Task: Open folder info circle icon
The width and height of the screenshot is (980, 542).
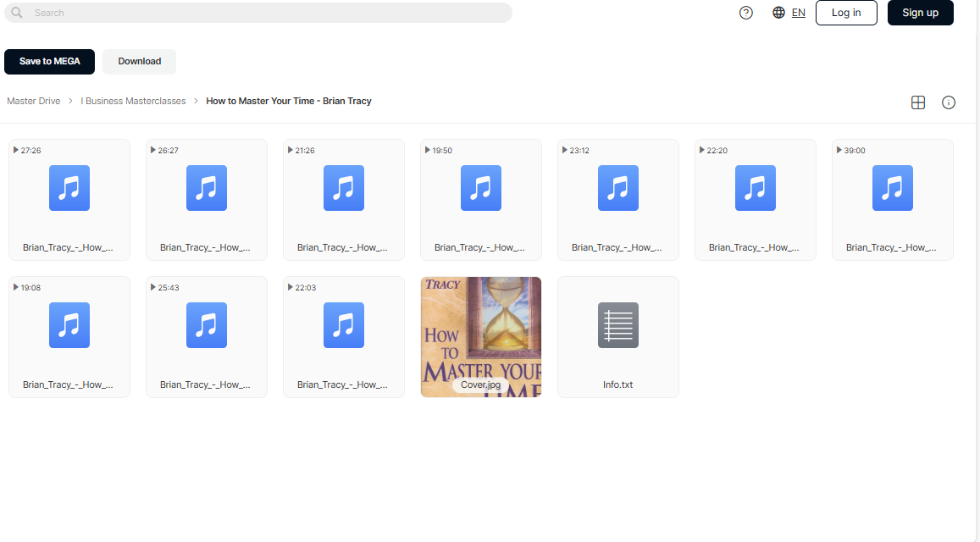Action: (x=948, y=102)
